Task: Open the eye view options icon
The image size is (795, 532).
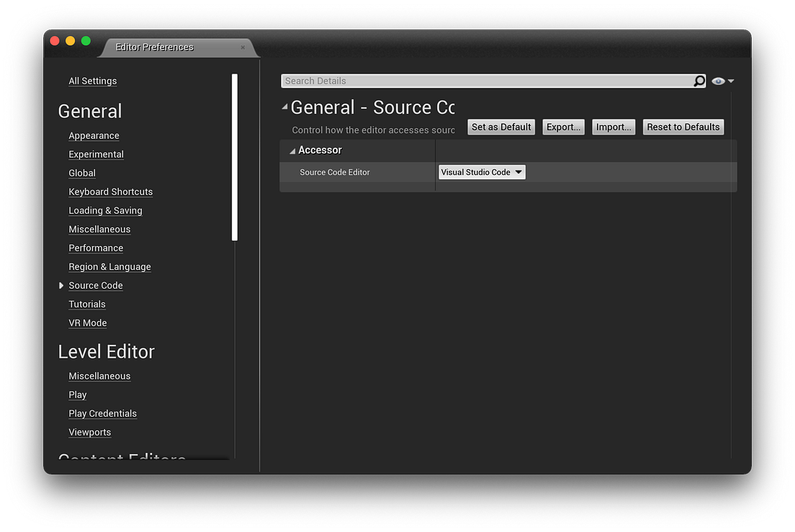Action: point(717,81)
